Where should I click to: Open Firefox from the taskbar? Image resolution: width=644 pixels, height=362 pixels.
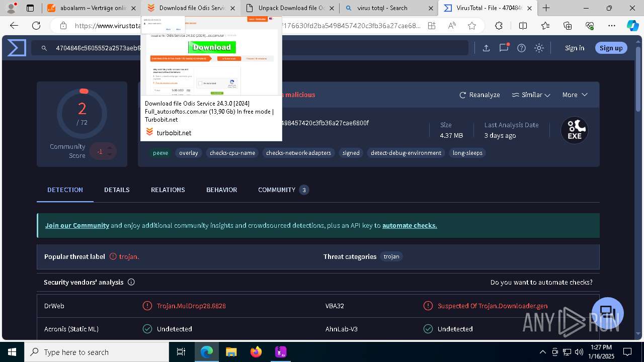[x=256, y=352]
